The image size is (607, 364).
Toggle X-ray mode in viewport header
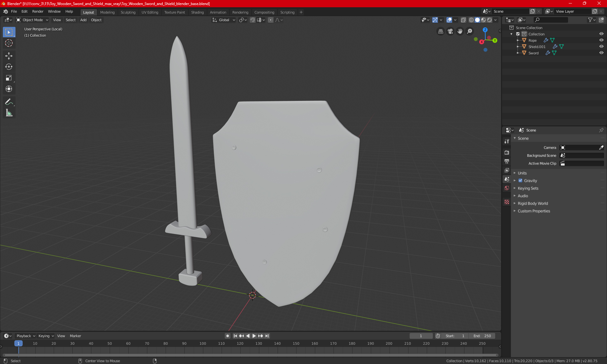[463, 20]
